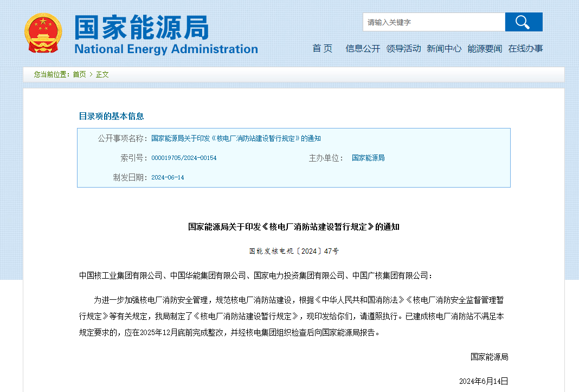Open the 能源要闻 navigation item
The image size is (579, 392).
pyautogui.click(x=485, y=48)
